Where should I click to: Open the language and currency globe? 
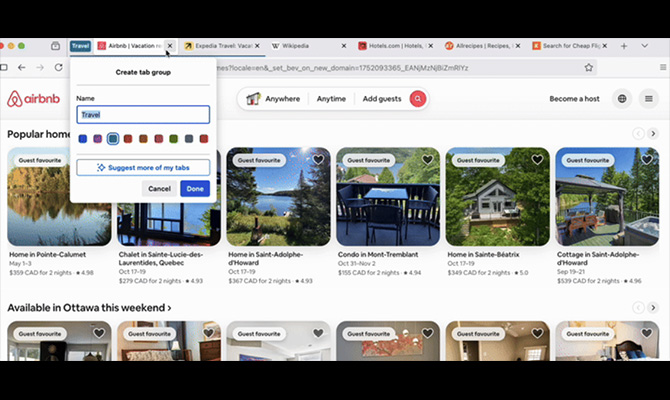click(x=623, y=99)
